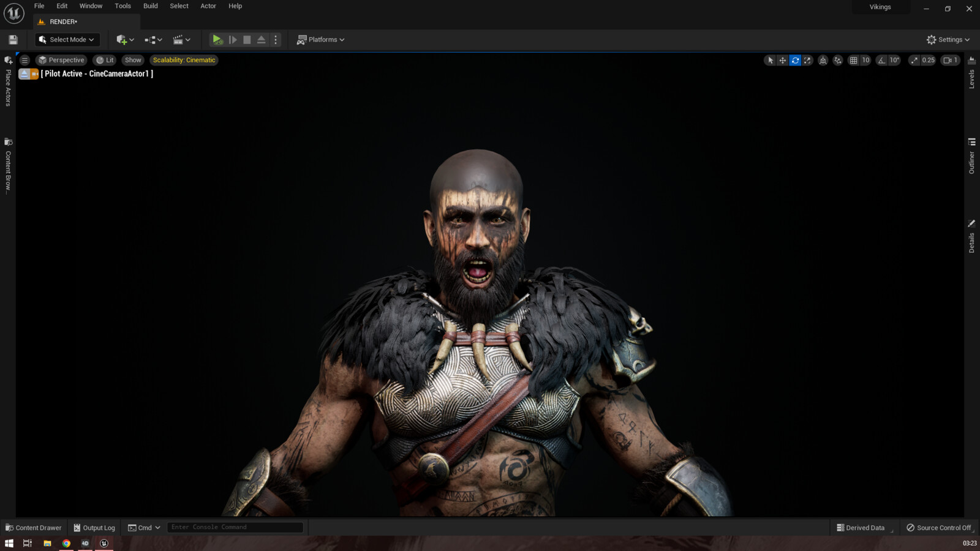Screen dimensions: 980x551
Task: Click the Unreal Engine logo icon
Action: [x=13, y=13]
